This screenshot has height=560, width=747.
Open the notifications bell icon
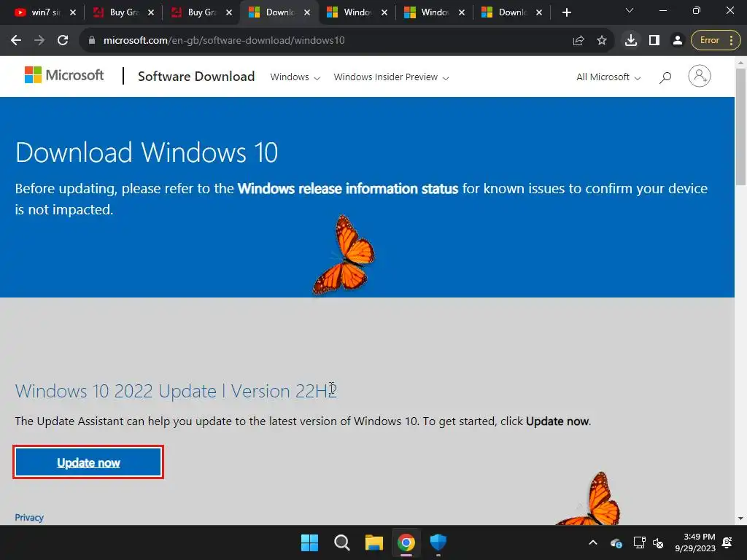click(x=727, y=542)
